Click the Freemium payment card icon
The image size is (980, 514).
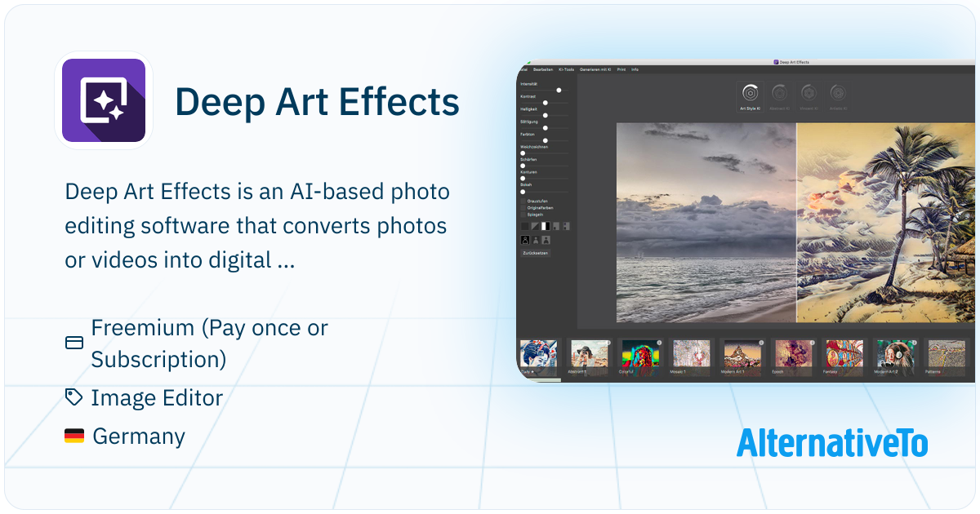[x=74, y=343]
